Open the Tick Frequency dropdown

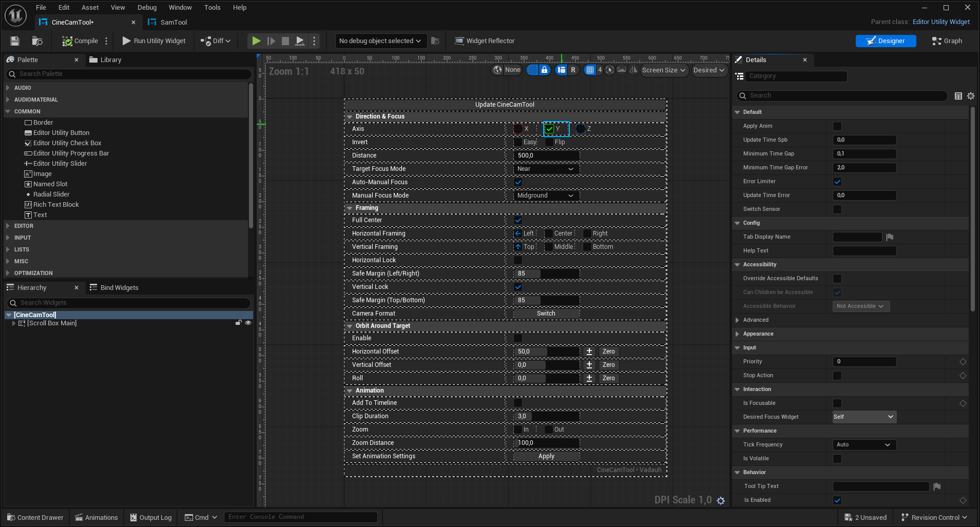[x=864, y=445]
